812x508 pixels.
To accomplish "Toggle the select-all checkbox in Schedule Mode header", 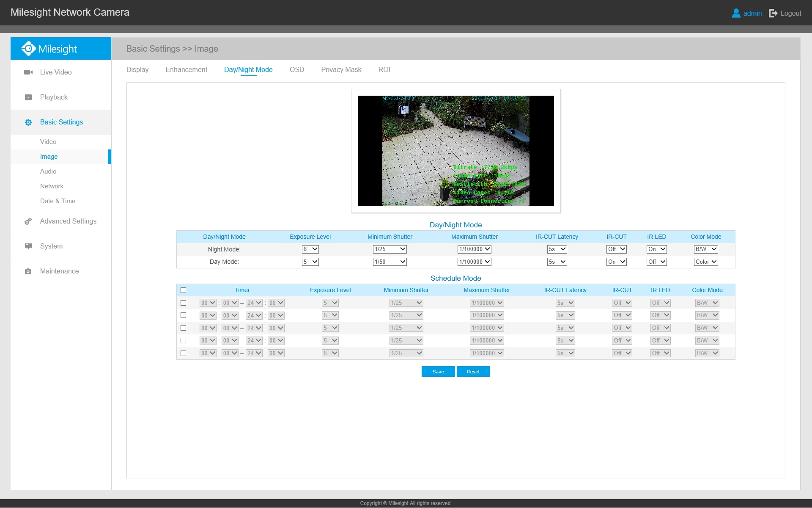I will click(183, 290).
